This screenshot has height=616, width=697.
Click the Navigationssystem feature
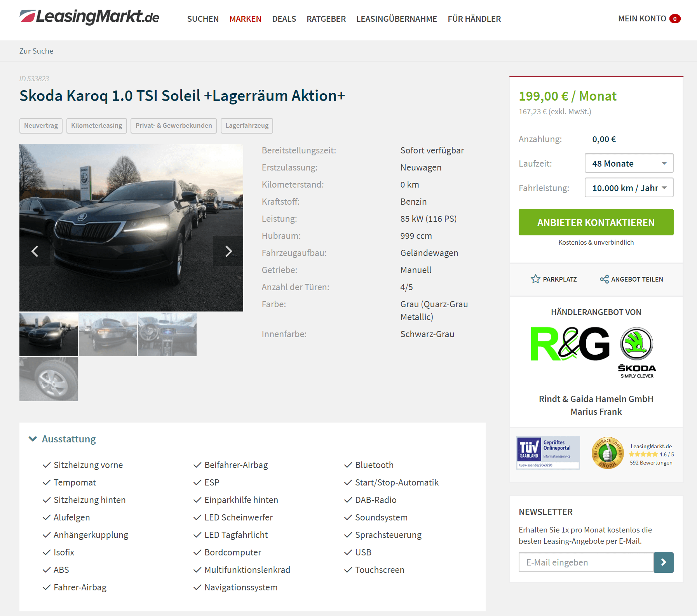click(x=241, y=587)
